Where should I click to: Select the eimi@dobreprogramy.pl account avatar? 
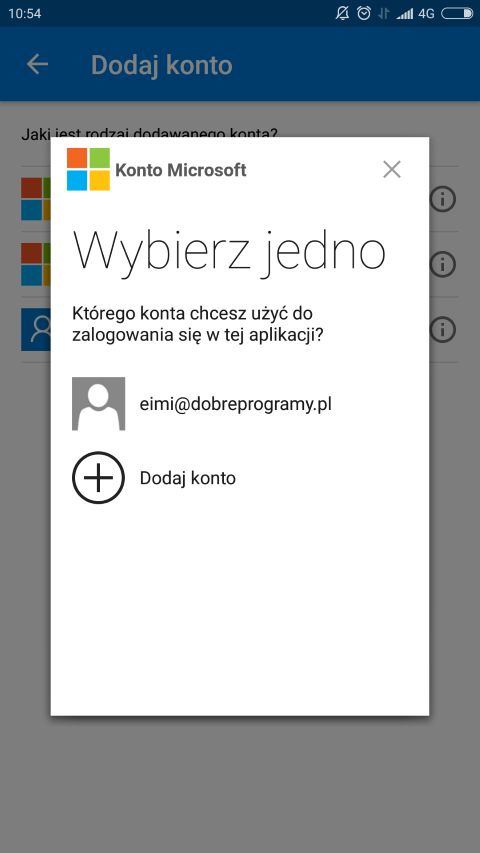[99, 404]
